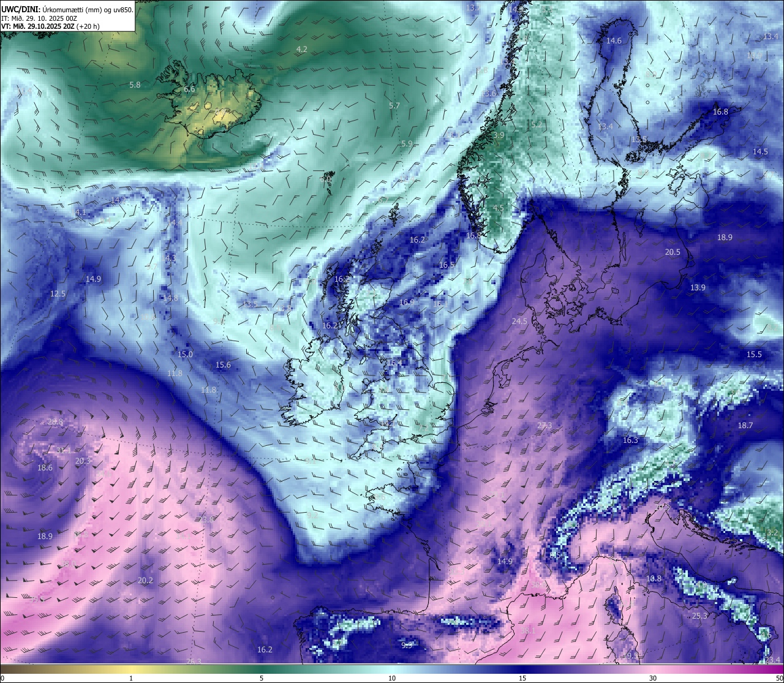
Task: Click the 25.3 value label
Action: (x=699, y=616)
